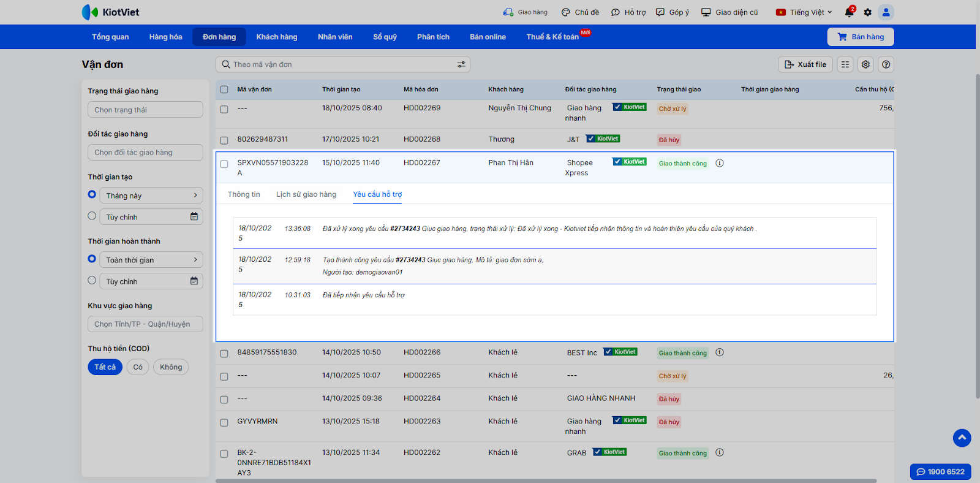Click the Bán hàng button
Image resolution: width=980 pixels, height=483 pixels.
tap(860, 37)
